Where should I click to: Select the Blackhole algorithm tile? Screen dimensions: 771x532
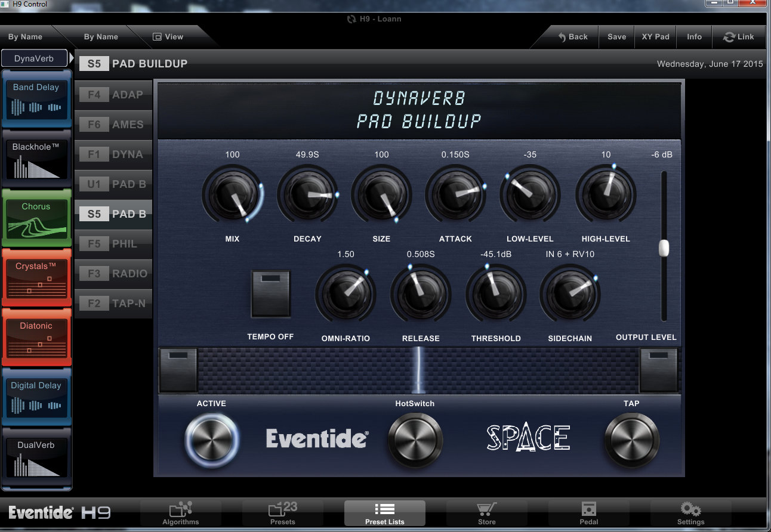click(36, 158)
